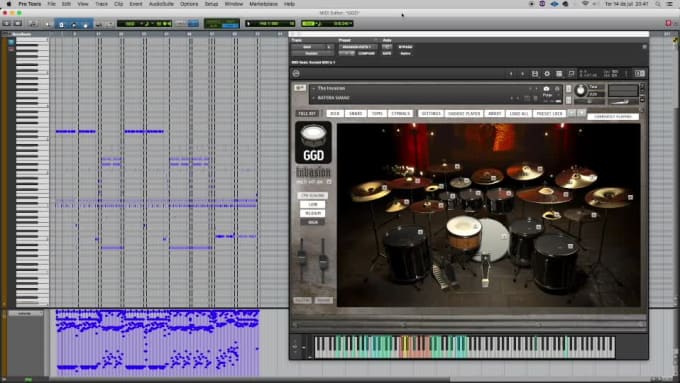Open the AudioSuite menu
Image resolution: width=680 pixels, height=383 pixels.
click(161, 4)
